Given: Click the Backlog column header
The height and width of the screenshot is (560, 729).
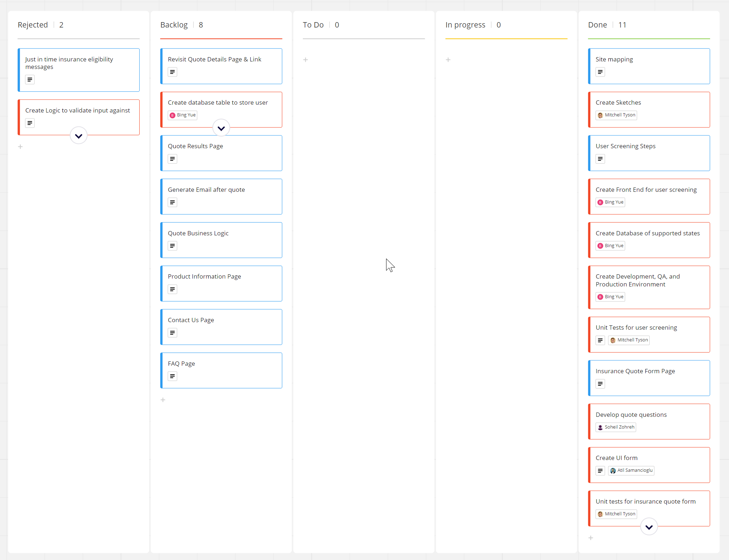Looking at the screenshot, I should 174,25.
